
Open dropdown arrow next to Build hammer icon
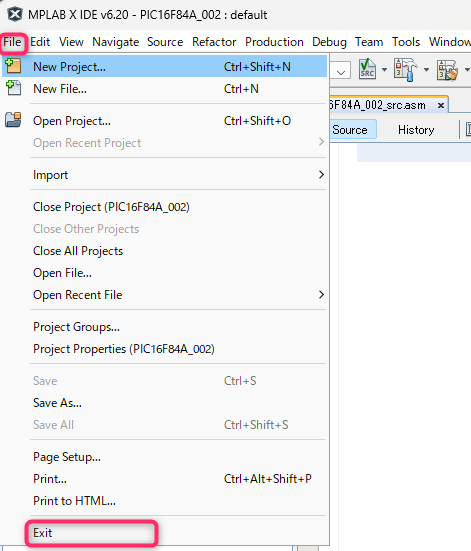426,70
